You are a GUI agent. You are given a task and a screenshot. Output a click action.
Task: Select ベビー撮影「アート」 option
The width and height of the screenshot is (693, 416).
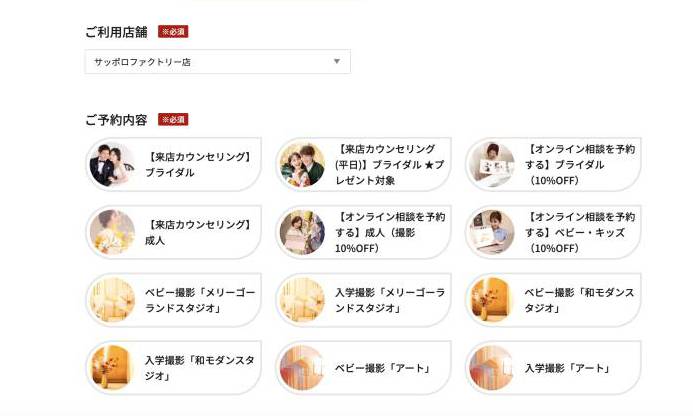pyautogui.click(x=363, y=368)
